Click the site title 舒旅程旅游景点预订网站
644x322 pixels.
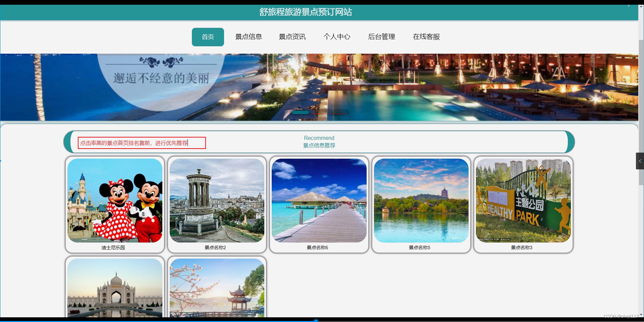pos(305,12)
